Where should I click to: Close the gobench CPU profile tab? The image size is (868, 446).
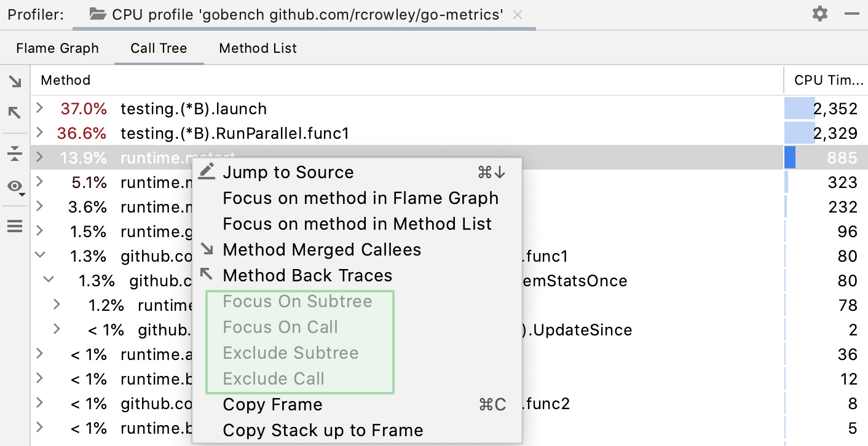[517, 14]
